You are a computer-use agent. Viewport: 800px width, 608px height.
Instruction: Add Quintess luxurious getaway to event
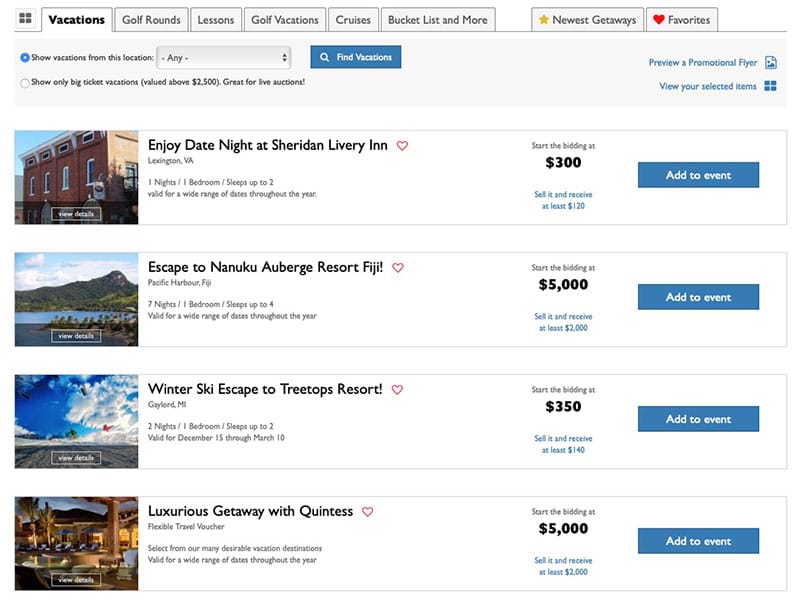coord(698,541)
